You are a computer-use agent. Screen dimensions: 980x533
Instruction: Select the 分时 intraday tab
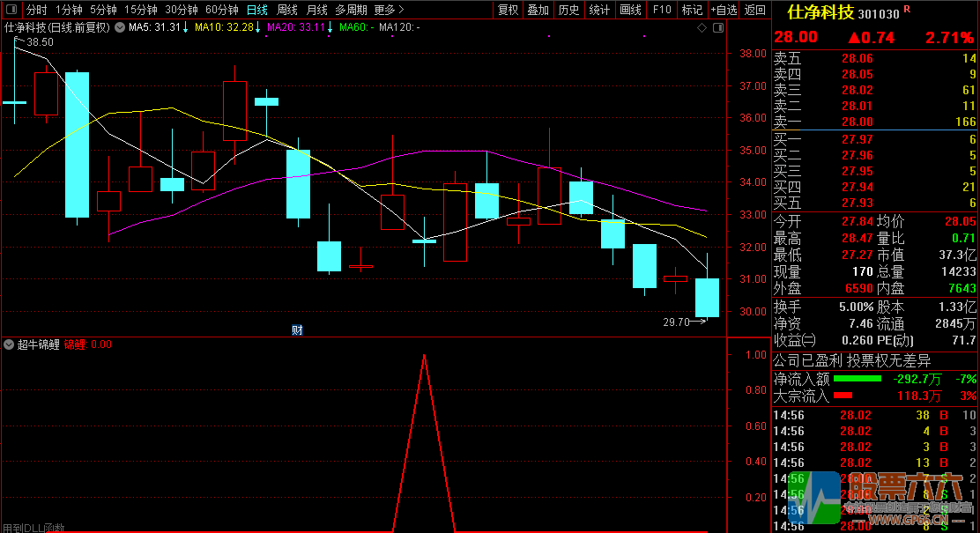pyautogui.click(x=37, y=11)
